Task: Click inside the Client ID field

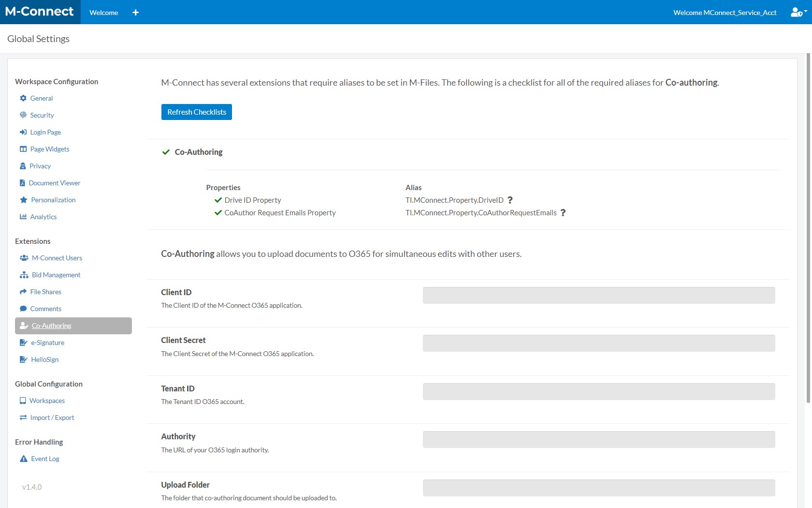Action: 598,295
